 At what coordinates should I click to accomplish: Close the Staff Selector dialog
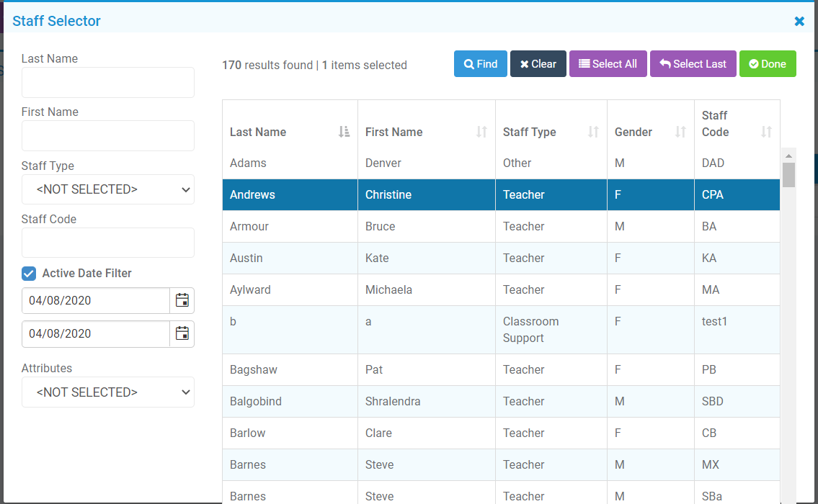[x=799, y=22]
